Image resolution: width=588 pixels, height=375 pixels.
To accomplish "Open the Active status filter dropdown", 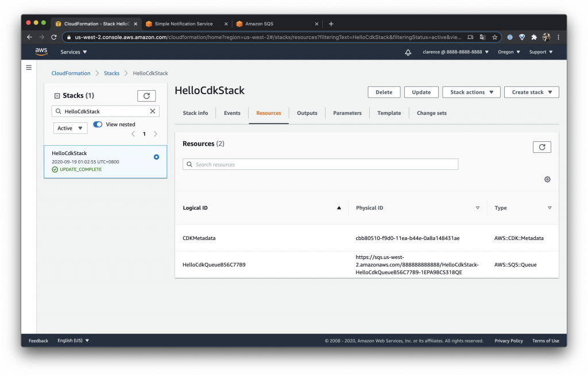I will point(70,128).
